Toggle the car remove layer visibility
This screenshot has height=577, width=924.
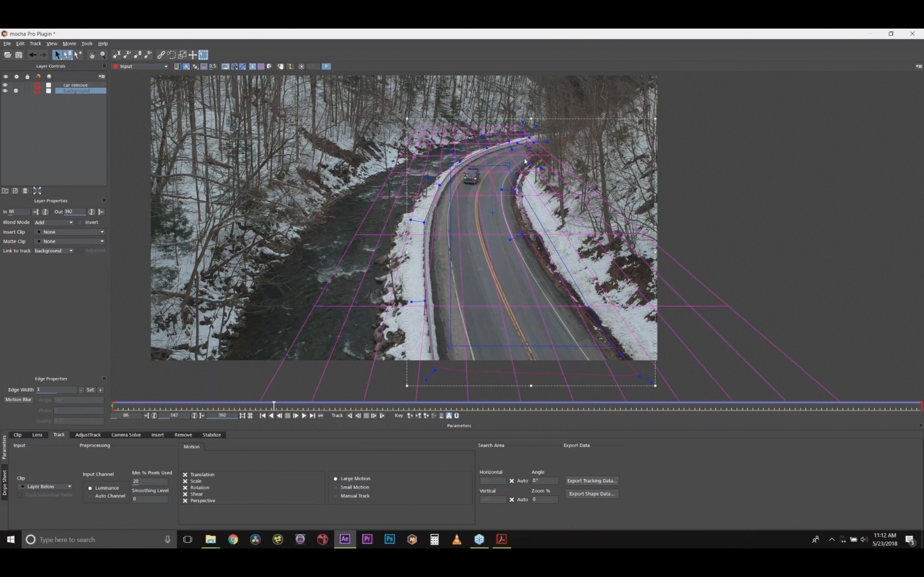coord(5,84)
